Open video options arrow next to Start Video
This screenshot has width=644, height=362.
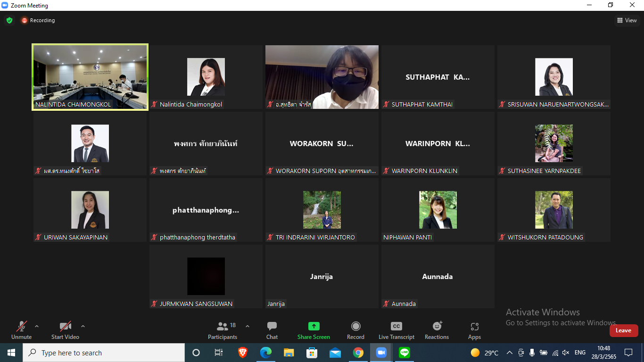83,326
